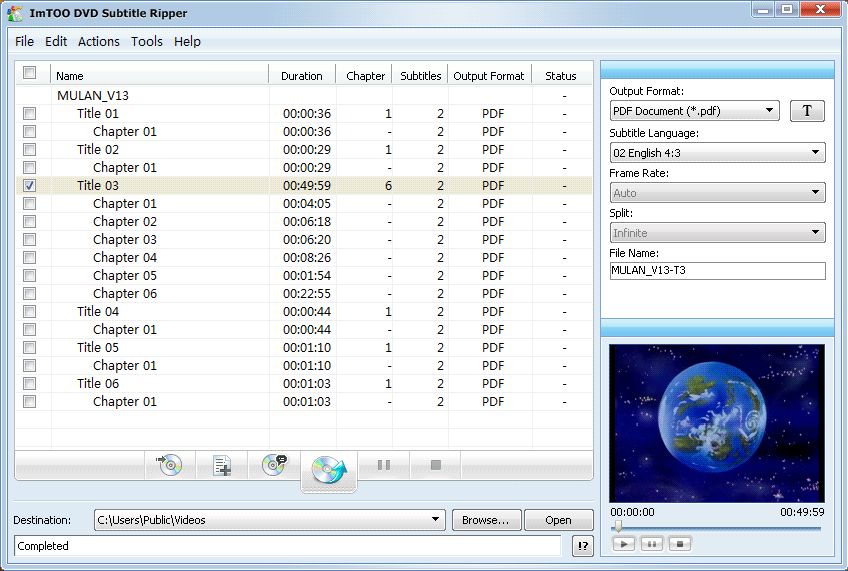Start ripping with the disc arrow button

pyautogui.click(x=329, y=471)
